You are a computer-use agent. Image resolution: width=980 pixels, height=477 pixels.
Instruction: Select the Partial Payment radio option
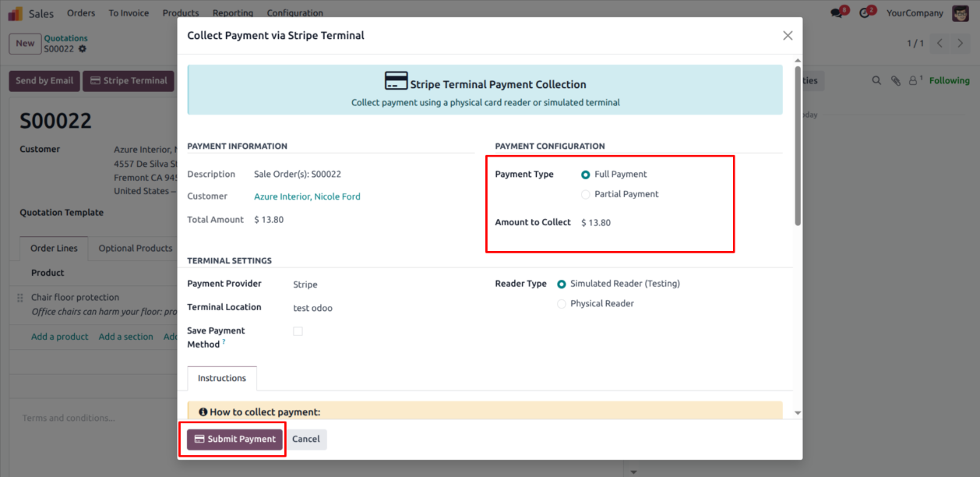click(586, 194)
